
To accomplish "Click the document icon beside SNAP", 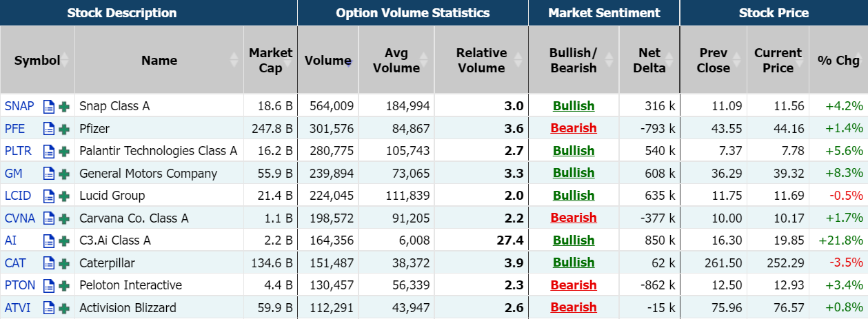I will 49,106.
